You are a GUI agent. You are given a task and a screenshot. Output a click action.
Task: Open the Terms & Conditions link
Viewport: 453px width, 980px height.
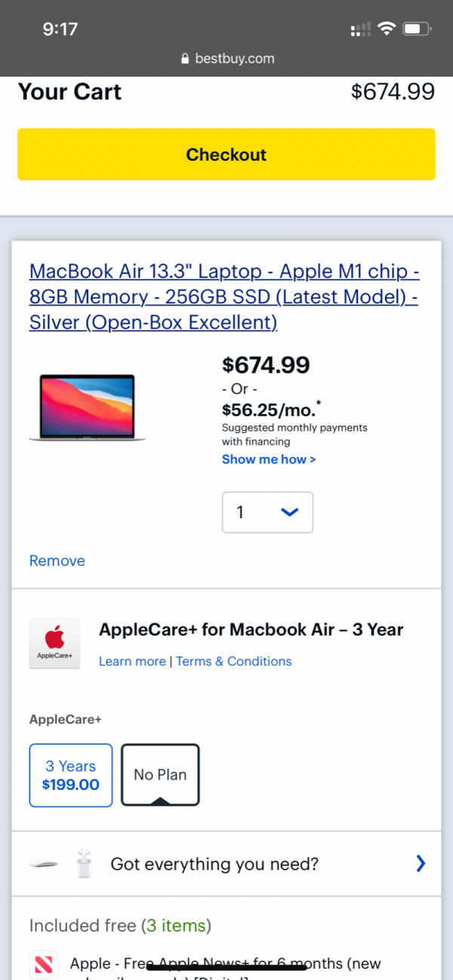point(234,661)
